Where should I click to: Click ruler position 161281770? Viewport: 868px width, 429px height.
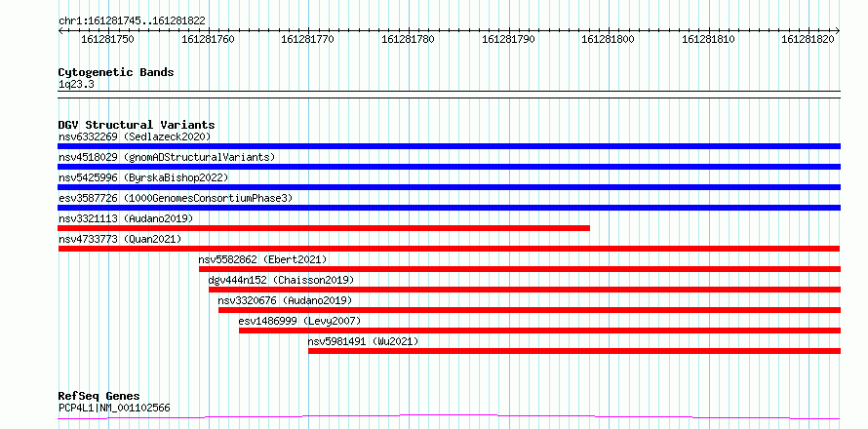(308, 40)
